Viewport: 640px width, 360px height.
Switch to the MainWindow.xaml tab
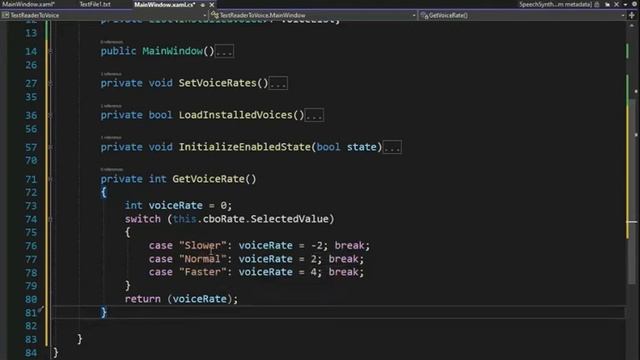coord(28,4)
